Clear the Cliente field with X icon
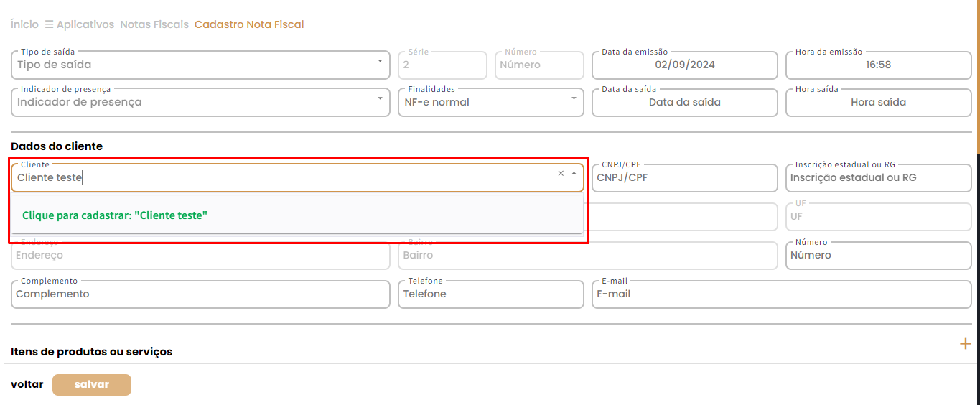This screenshot has height=405, width=980. pos(561,174)
